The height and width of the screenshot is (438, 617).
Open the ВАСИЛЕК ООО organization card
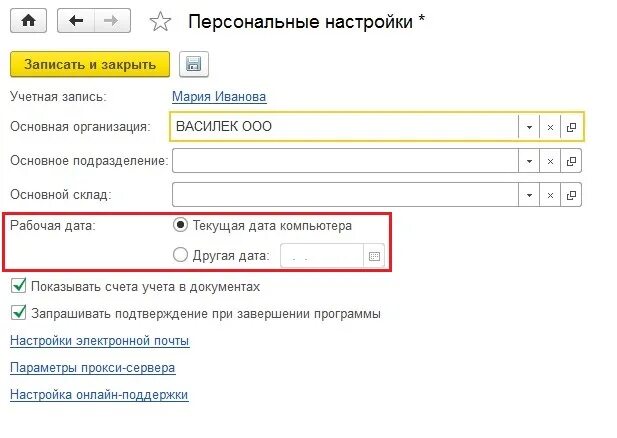pos(571,127)
